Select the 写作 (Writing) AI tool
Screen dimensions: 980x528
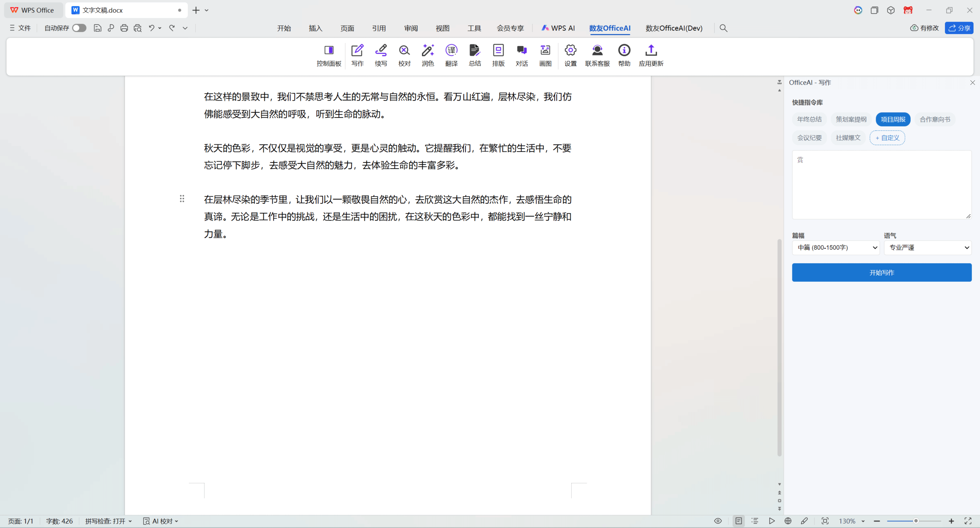point(357,55)
